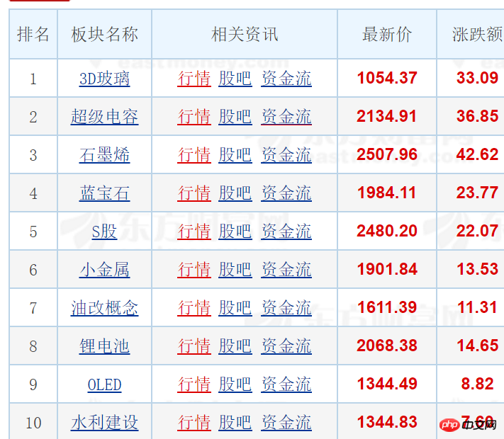Click 资金流 in the 小金属 row
The image size is (504, 439).
[x=286, y=270]
